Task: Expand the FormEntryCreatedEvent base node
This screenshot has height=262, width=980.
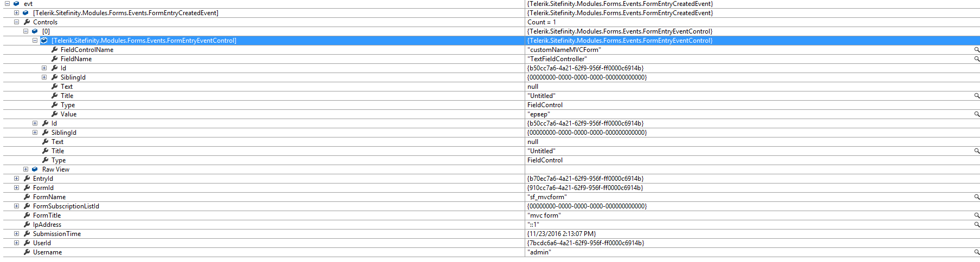Action: click(16, 13)
